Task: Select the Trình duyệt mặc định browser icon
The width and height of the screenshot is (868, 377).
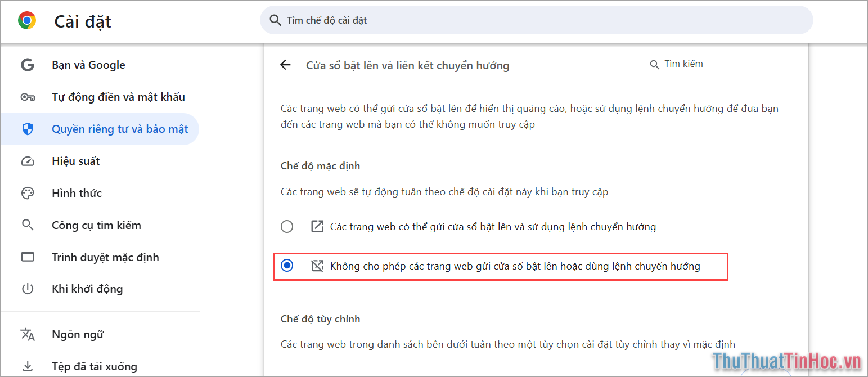Action: (28, 257)
